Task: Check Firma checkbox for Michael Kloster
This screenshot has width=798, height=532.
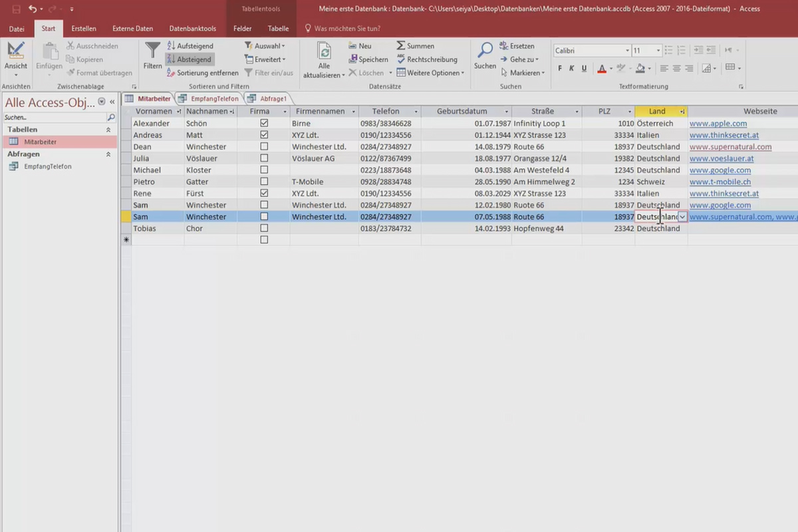Action: tap(264, 170)
